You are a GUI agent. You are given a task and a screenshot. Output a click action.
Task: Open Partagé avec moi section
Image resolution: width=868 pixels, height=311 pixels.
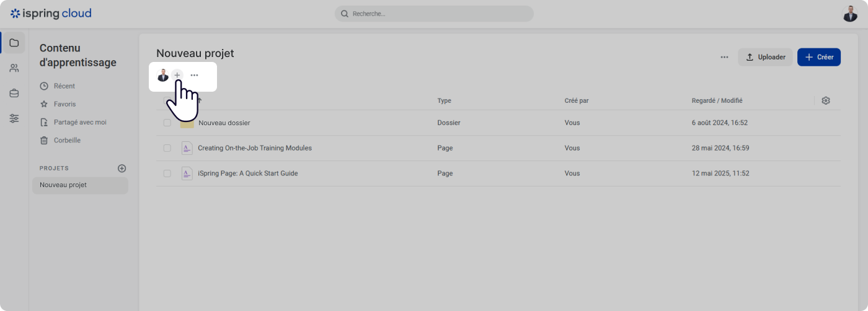(79, 122)
